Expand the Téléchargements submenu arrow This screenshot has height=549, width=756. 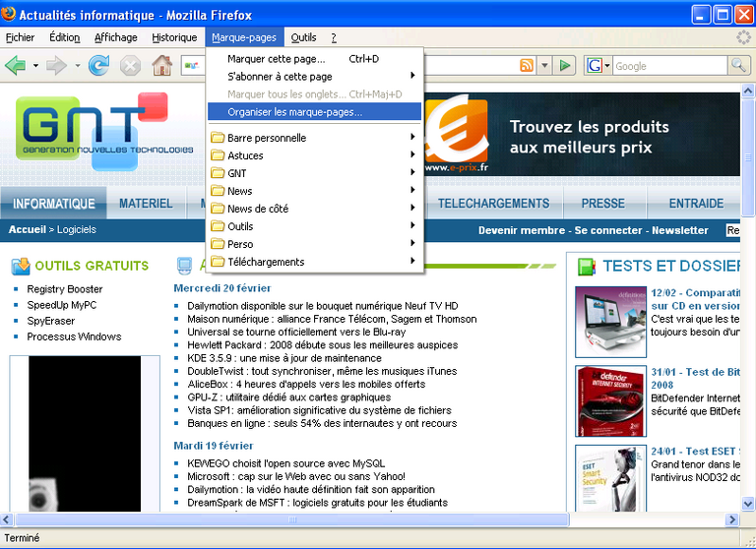coord(412,261)
